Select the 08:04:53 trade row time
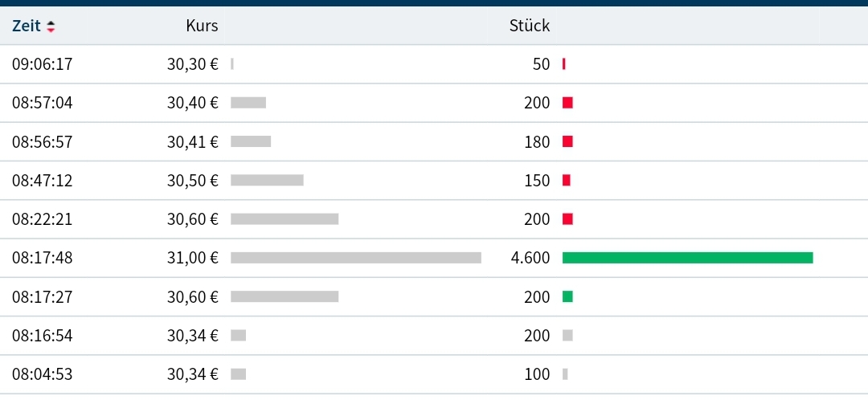This screenshot has width=868, height=400. (43, 374)
